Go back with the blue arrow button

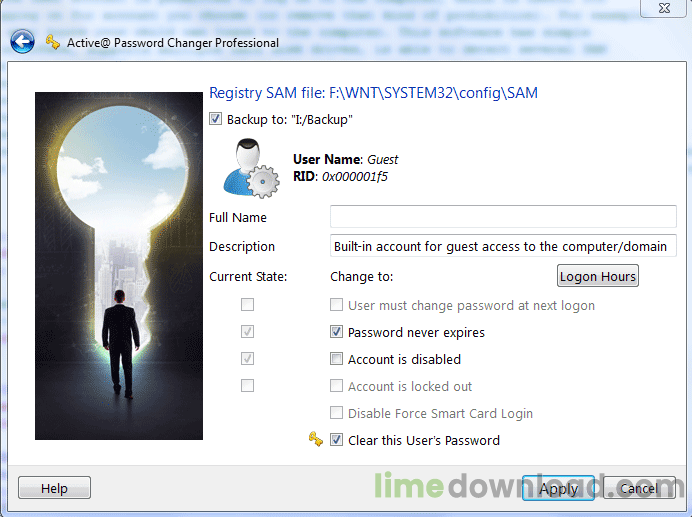22,42
